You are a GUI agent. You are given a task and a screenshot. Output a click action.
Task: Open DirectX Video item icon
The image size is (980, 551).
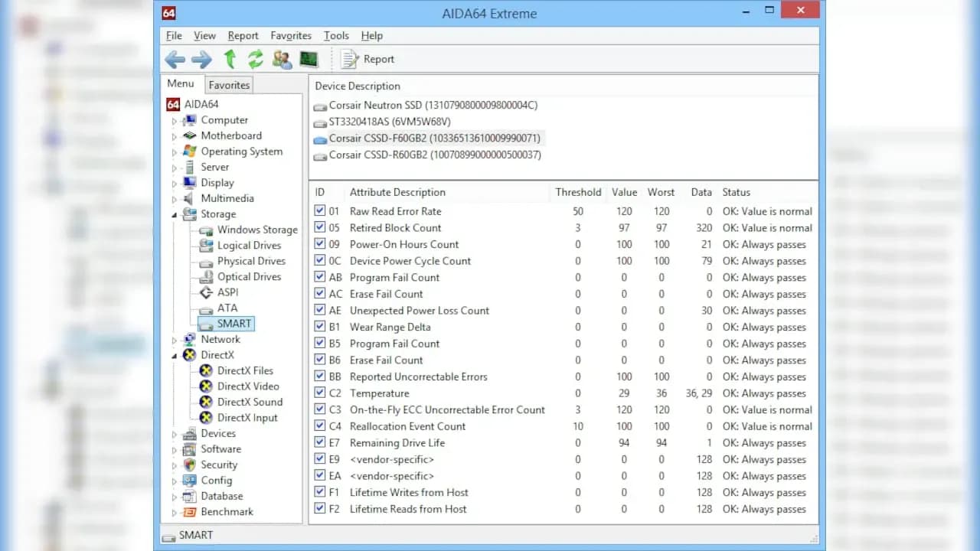pos(206,386)
